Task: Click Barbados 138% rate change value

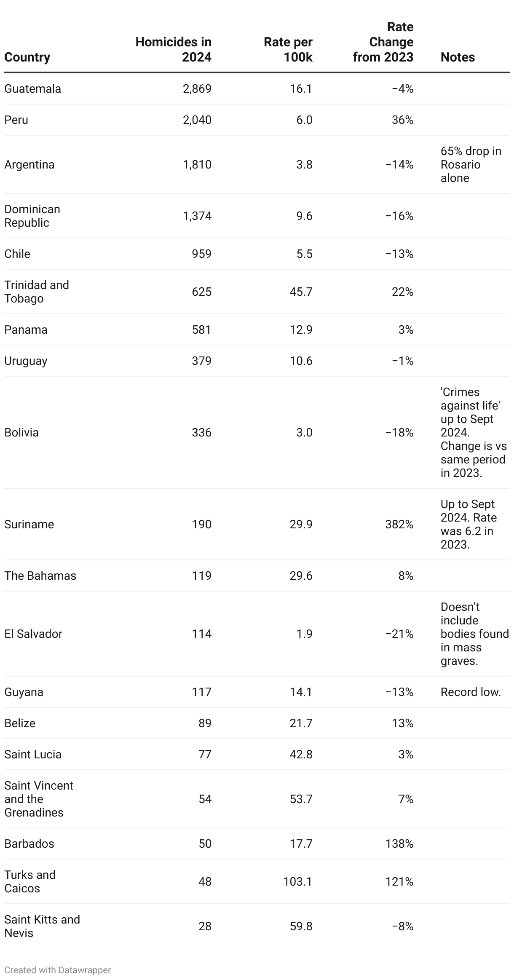Action: pos(399,844)
